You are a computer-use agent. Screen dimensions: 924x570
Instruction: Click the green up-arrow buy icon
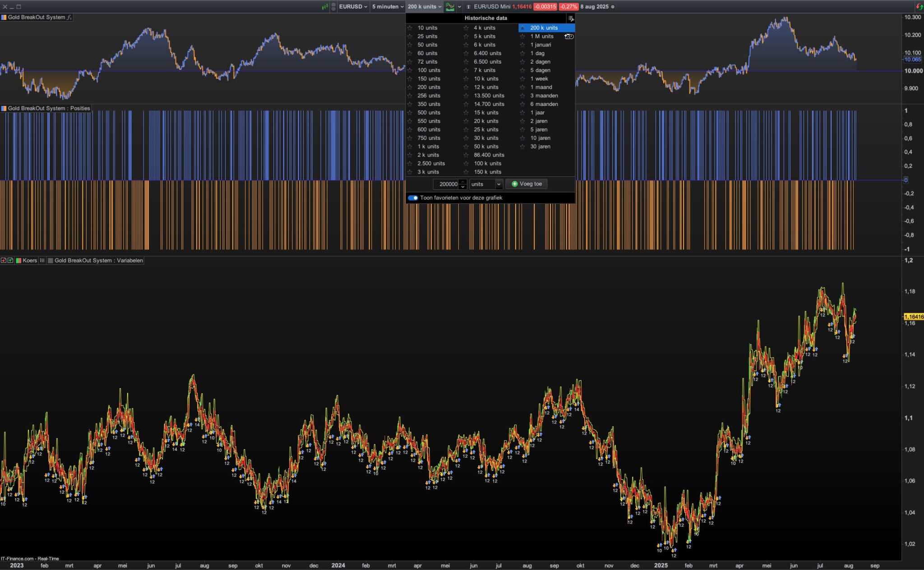point(10,261)
